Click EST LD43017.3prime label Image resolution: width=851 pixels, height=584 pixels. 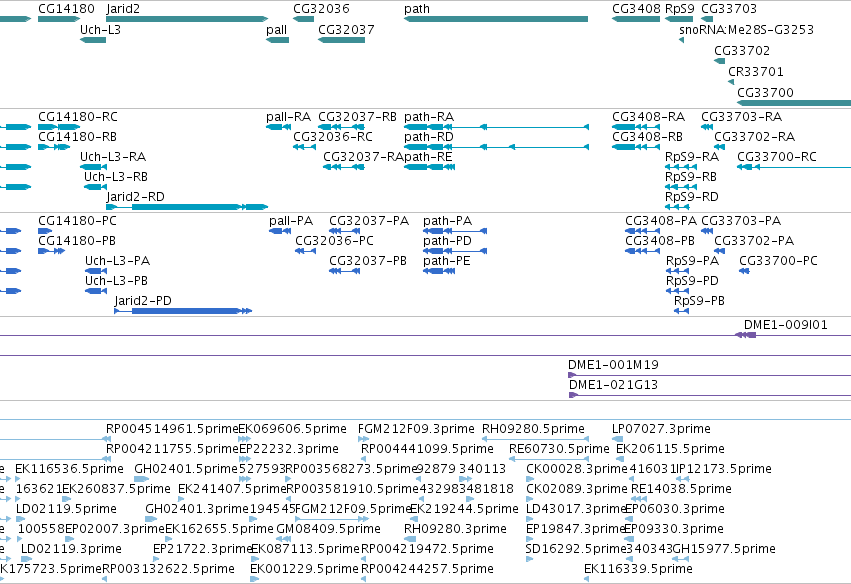click(x=577, y=509)
